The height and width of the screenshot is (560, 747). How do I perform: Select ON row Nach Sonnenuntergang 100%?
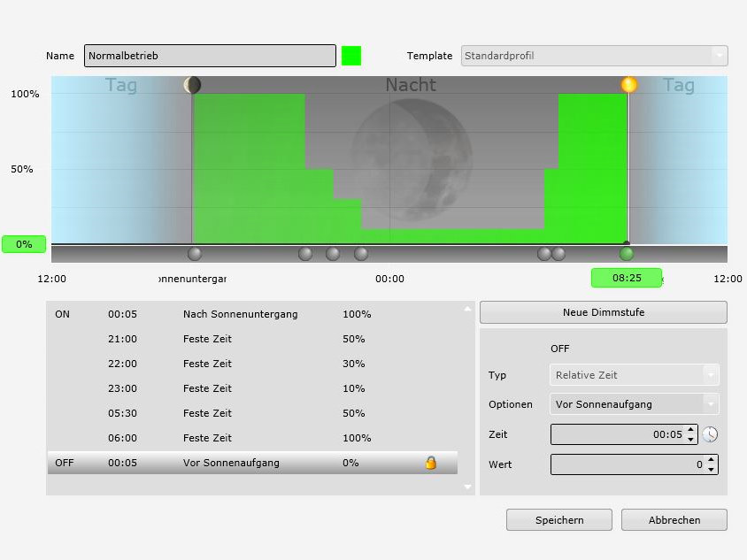pyautogui.click(x=252, y=314)
